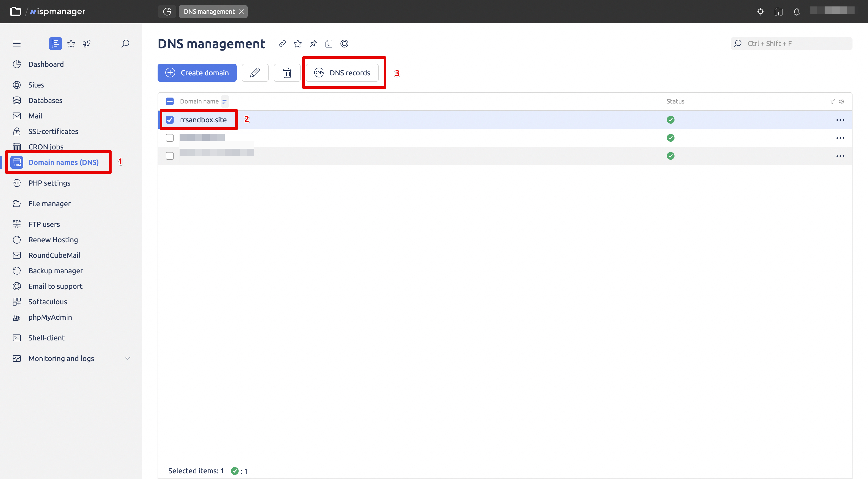Open File manager in sidebar

pos(50,204)
